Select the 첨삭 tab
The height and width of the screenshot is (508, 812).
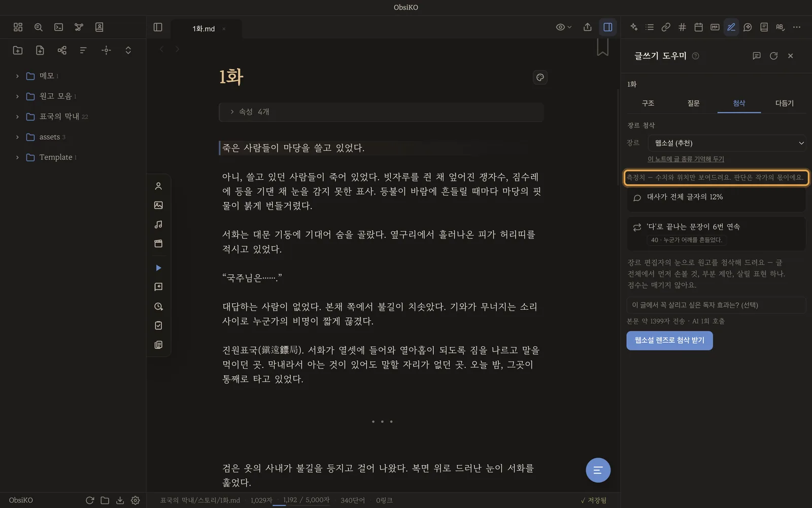click(739, 103)
